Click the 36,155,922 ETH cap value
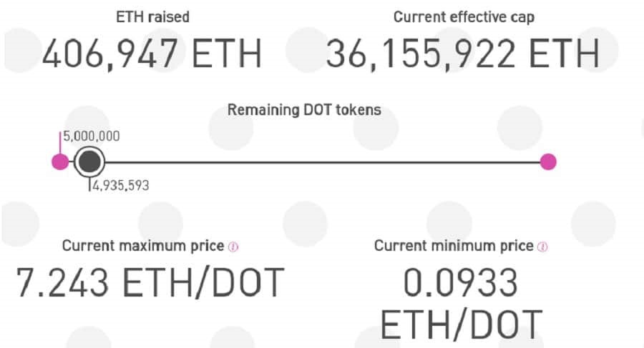The image size is (644, 348). coord(462,54)
